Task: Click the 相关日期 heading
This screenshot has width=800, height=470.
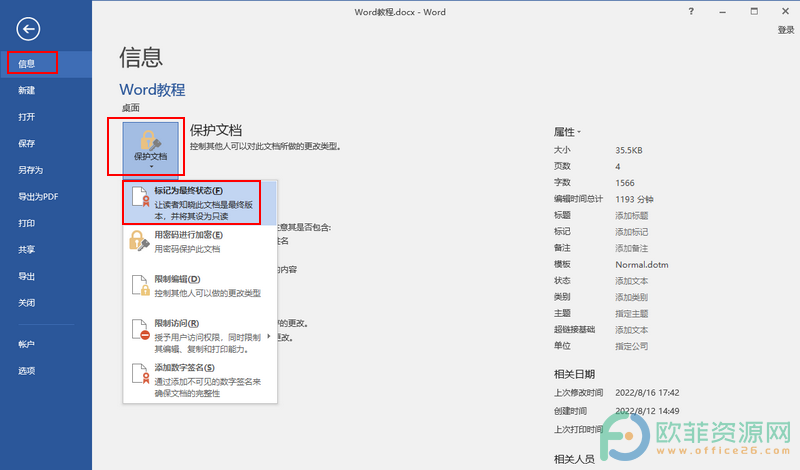Action: (574, 375)
